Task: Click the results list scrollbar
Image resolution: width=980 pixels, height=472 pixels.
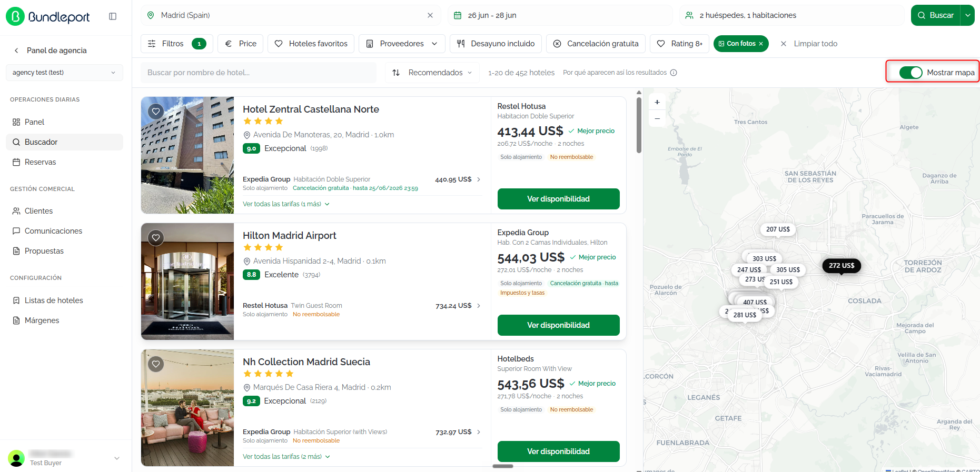Action: 639,124
